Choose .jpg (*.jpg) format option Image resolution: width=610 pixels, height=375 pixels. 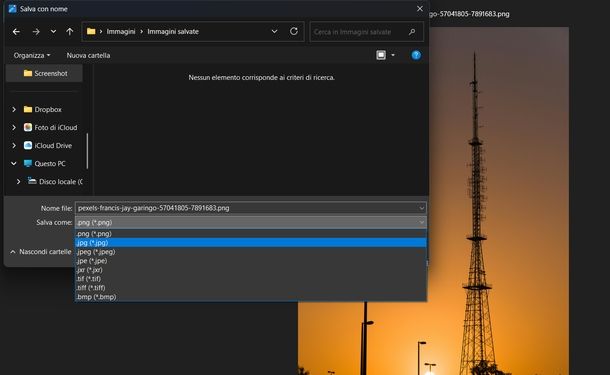tap(251, 243)
